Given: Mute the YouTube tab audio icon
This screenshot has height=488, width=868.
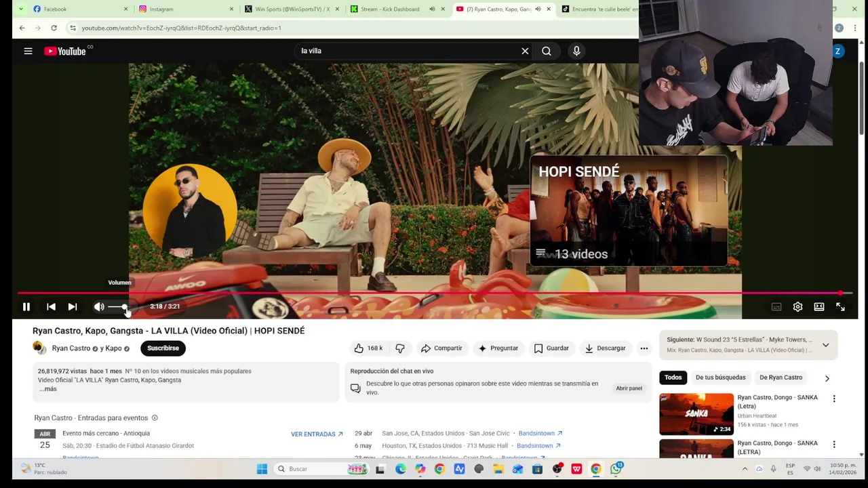Looking at the screenshot, I should click(538, 9).
